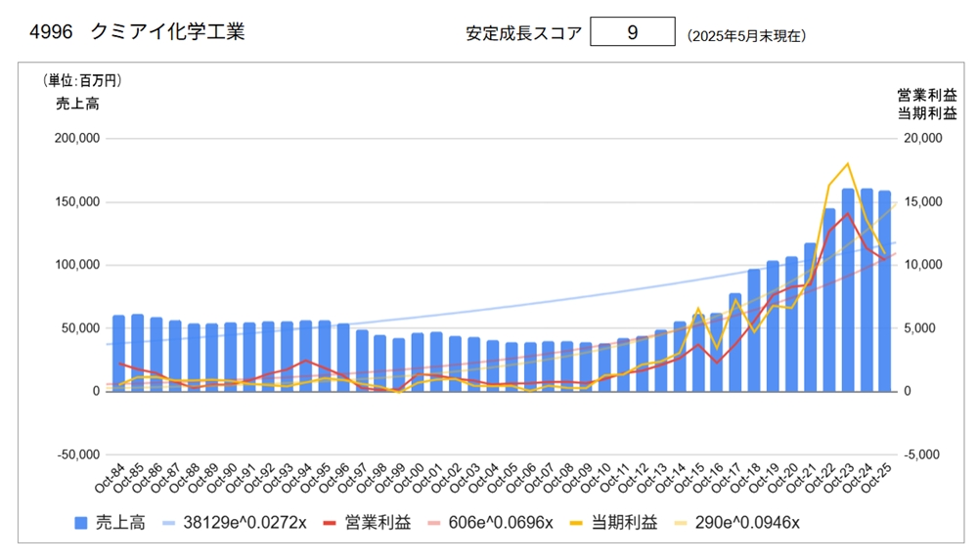Click x-axis label Oct-00
This screenshot has width=978, height=560.
pyautogui.click(x=408, y=478)
